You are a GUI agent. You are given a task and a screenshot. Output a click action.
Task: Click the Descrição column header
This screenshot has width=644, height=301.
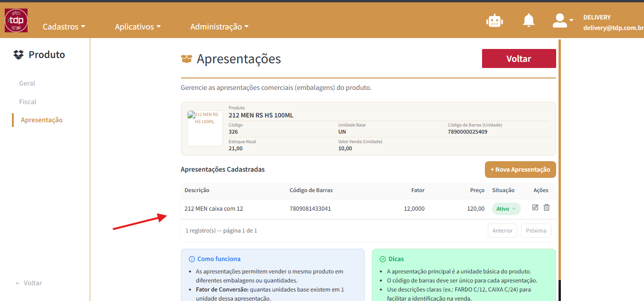pyautogui.click(x=197, y=190)
